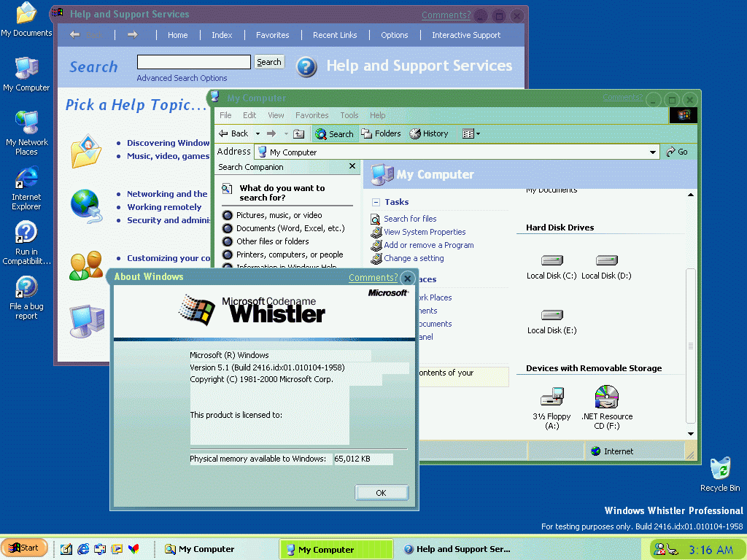Open the History pane in My Computer
Image resolution: width=747 pixels, height=560 pixels.
429,134
